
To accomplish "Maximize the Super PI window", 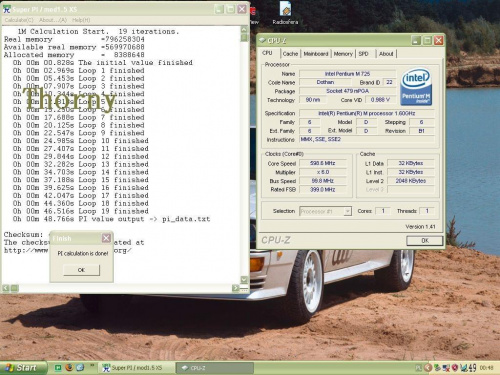I will coord(230,9).
